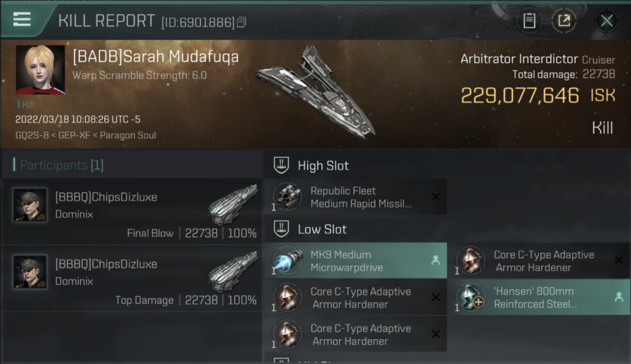Viewport: 631px width, 364px height.
Task: Copy the kill report ID
Action: pos(242,22)
